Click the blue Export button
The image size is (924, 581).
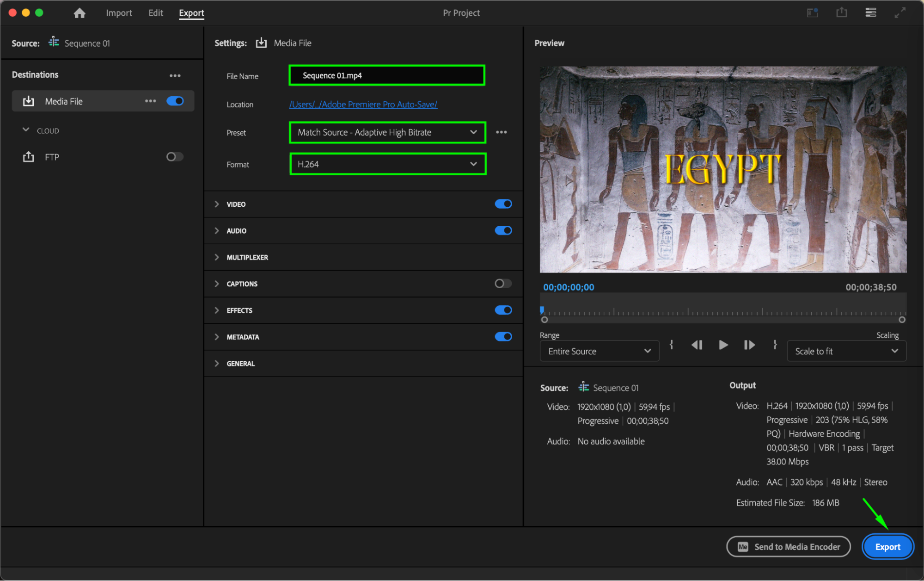click(x=887, y=547)
